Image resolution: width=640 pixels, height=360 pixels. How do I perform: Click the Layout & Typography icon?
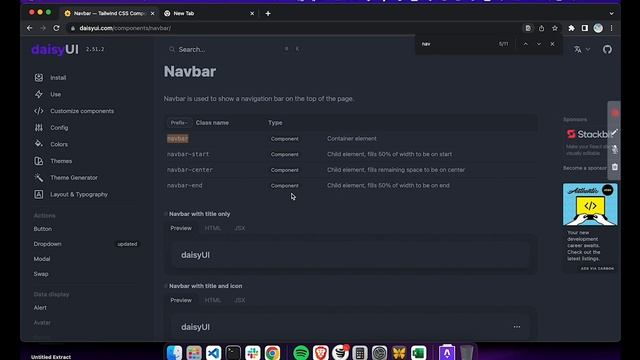[x=39, y=194]
